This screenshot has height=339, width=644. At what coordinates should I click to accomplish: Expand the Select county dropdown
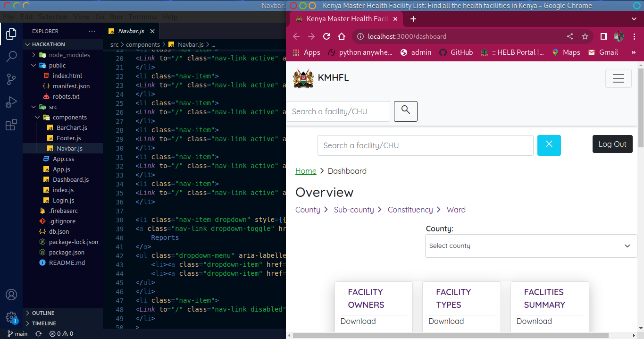(x=531, y=246)
